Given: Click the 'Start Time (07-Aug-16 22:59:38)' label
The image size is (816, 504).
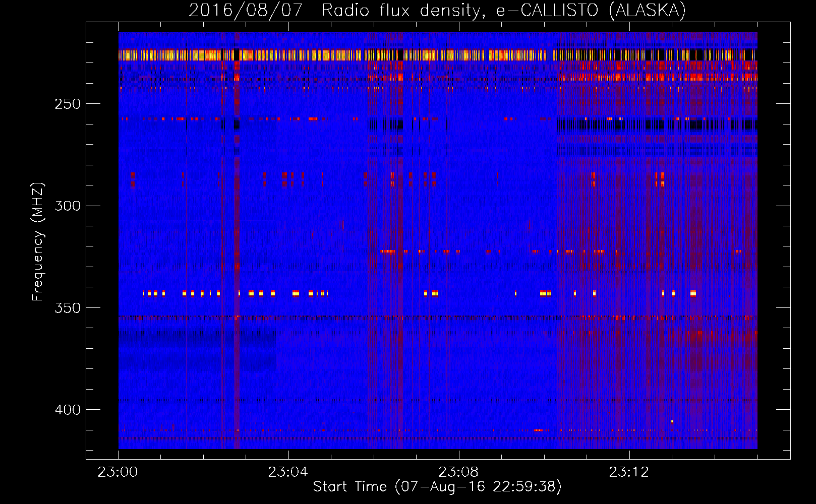Looking at the screenshot, I should [x=437, y=487].
